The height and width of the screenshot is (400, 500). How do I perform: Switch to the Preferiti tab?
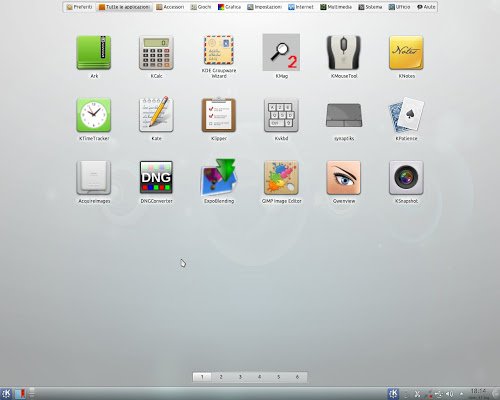(x=79, y=7)
